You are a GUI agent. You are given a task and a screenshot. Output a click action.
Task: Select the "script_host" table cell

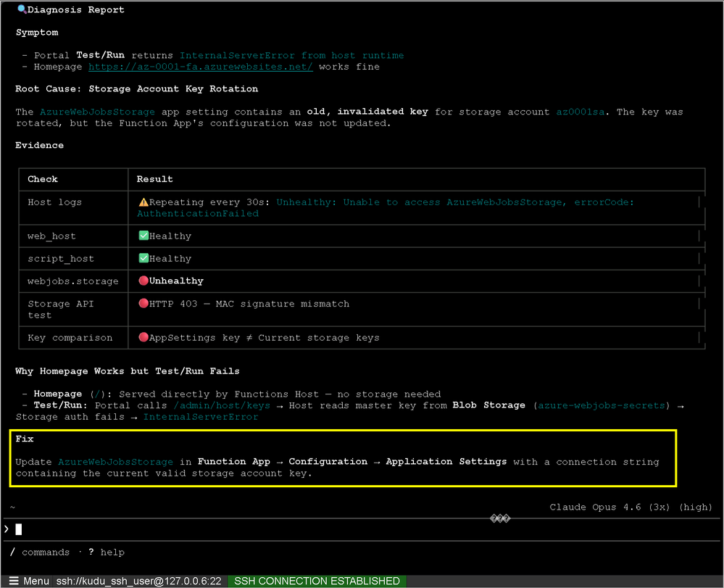[x=73, y=259]
